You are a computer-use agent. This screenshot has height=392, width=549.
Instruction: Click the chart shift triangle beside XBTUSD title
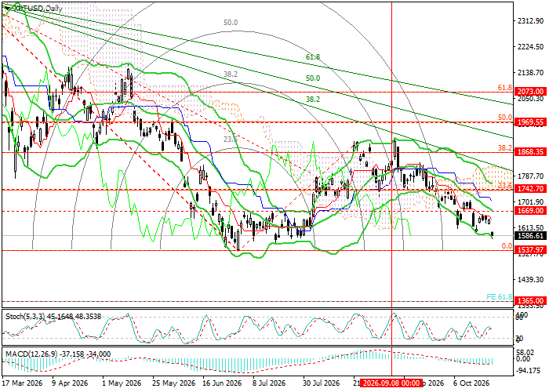pos(6,8)
